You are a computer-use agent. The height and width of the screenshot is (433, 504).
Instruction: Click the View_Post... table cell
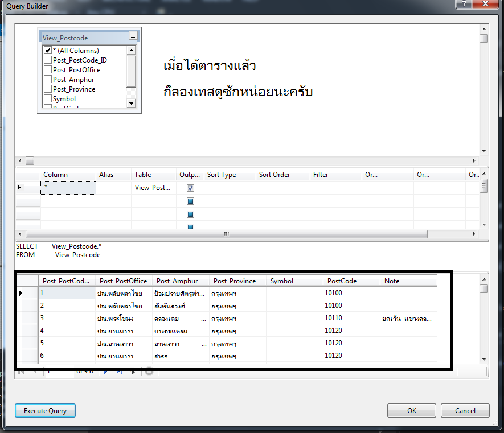click(154, 188)
